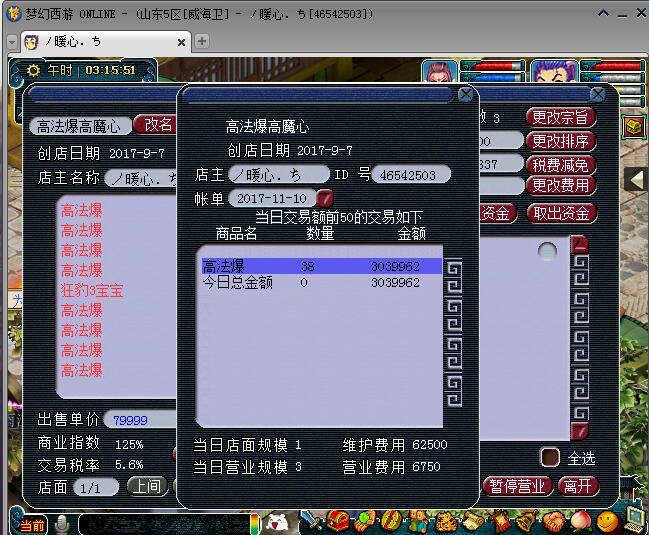Click the ID 号 field 46542503
Image resolution: width=649 pixels, height=535 pixels.
(411, 175)
